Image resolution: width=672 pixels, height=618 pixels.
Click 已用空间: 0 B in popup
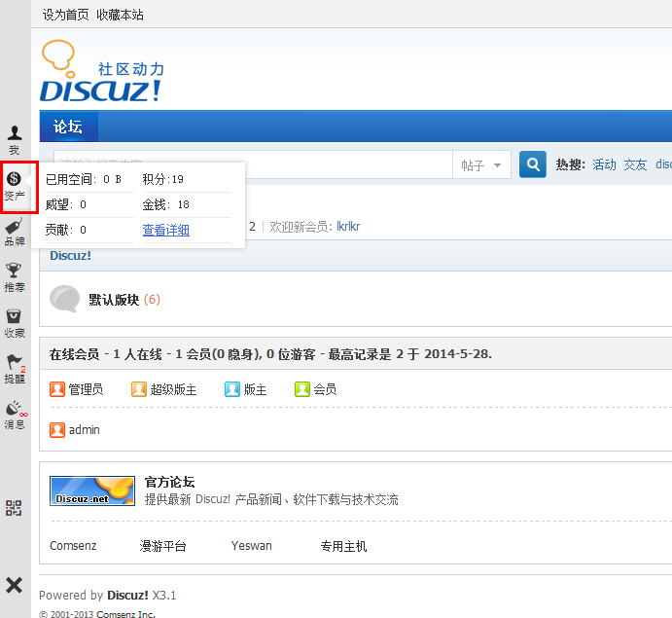[x=84, y=179]
